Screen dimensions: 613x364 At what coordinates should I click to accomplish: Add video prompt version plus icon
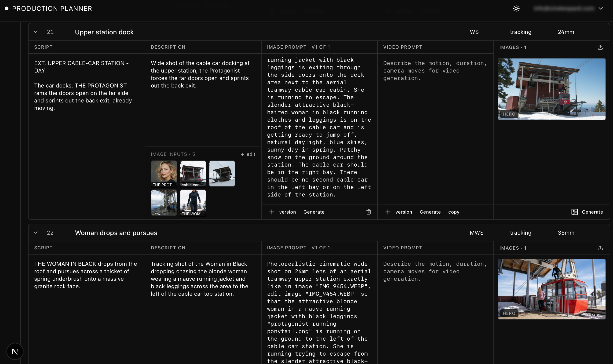click(388, 212)
